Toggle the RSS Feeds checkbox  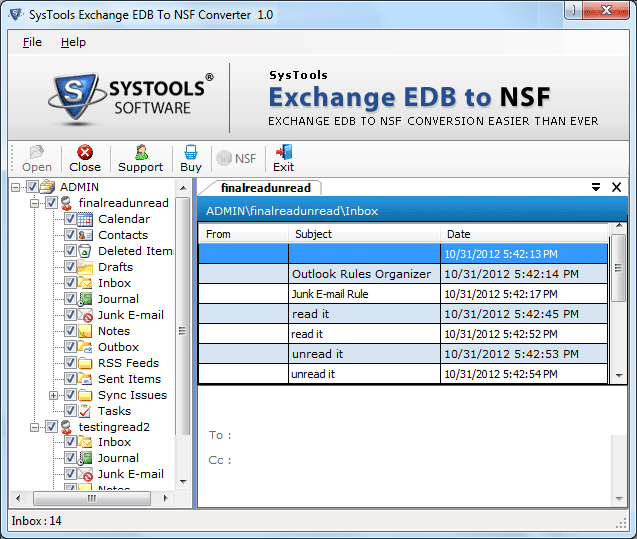(x=70, y=363)
